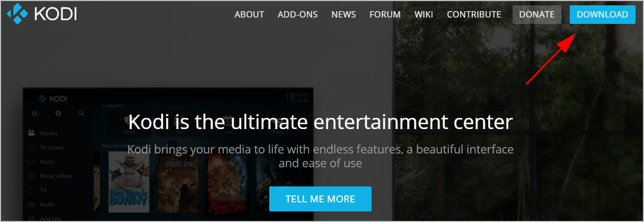Visit the FORUM link
This screenshot has width=644, height=222.
[384, 14]
